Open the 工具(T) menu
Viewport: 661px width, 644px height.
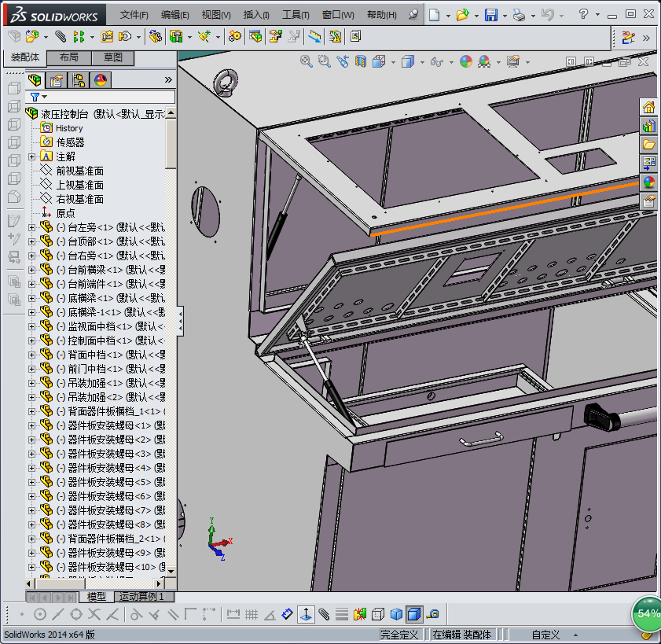click(296, 15)
